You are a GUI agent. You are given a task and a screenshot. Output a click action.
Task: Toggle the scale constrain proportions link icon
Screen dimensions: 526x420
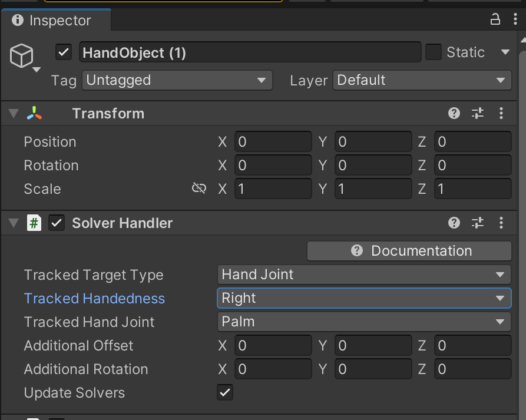(199, 188)
